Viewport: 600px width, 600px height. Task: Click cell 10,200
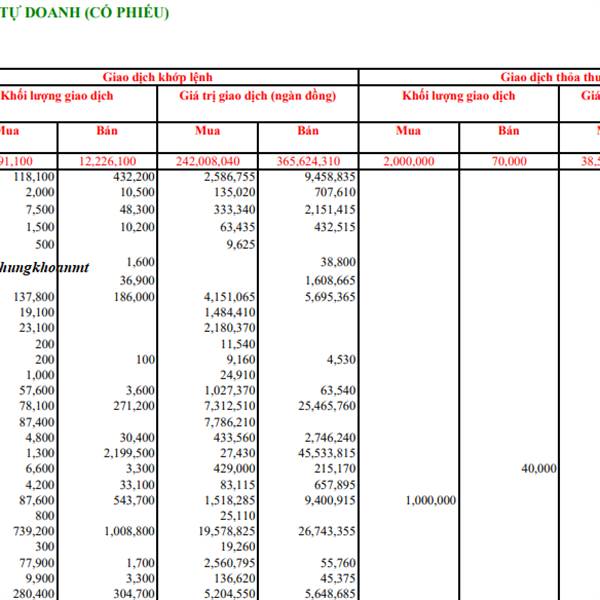(x=138, y=227)
